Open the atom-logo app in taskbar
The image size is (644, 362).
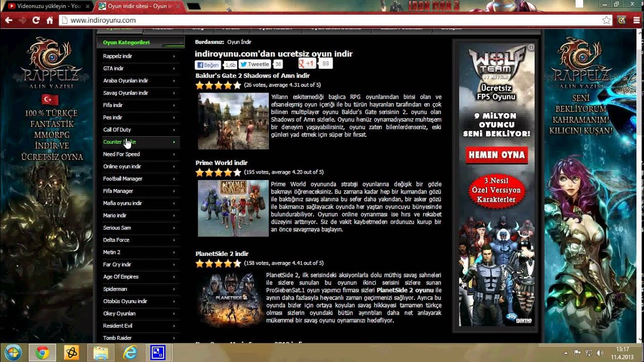tap(71, 353)
